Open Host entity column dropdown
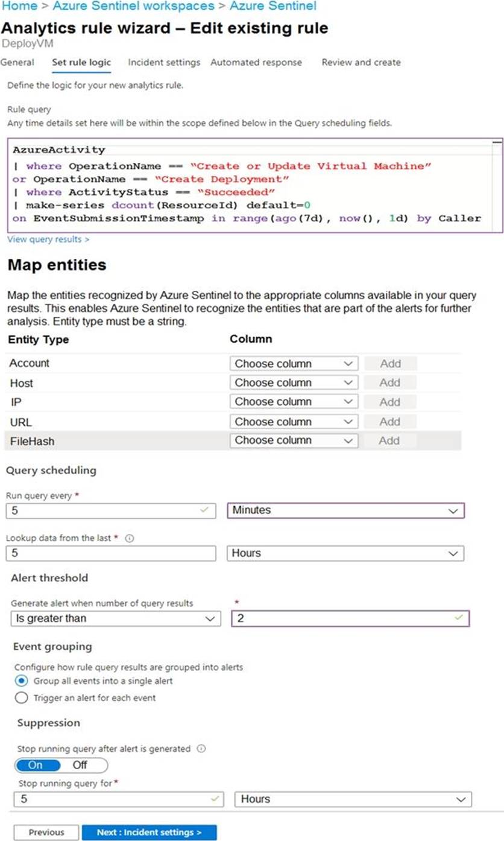Screen dimensions: 504x841 294,382
